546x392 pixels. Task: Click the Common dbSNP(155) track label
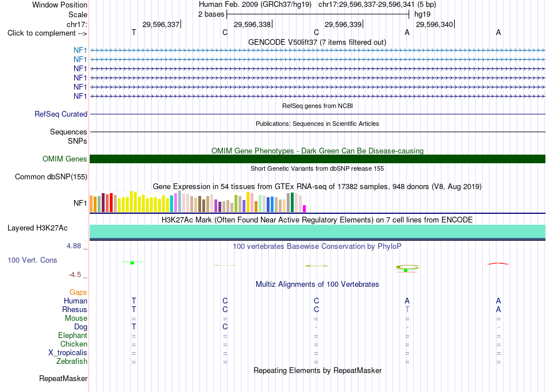coord(51,177)
